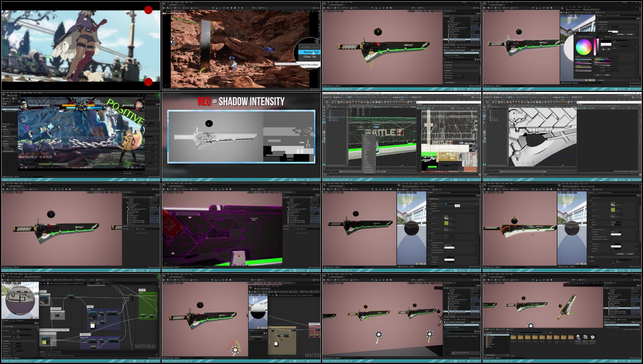Click Browse in the Material Graph editor toolbar
The image size is (643, 364).
click(10, 280)
